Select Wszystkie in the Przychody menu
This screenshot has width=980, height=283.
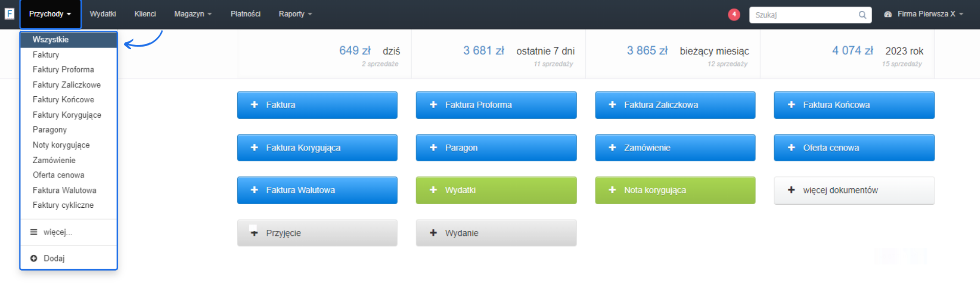pos(51,39)
